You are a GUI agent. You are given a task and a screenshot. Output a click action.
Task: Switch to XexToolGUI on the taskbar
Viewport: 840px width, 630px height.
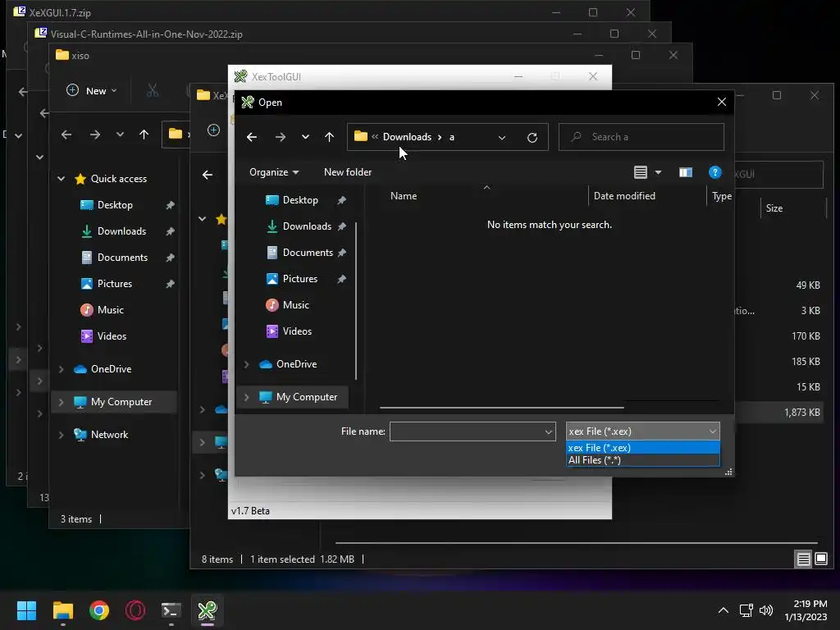208,610
